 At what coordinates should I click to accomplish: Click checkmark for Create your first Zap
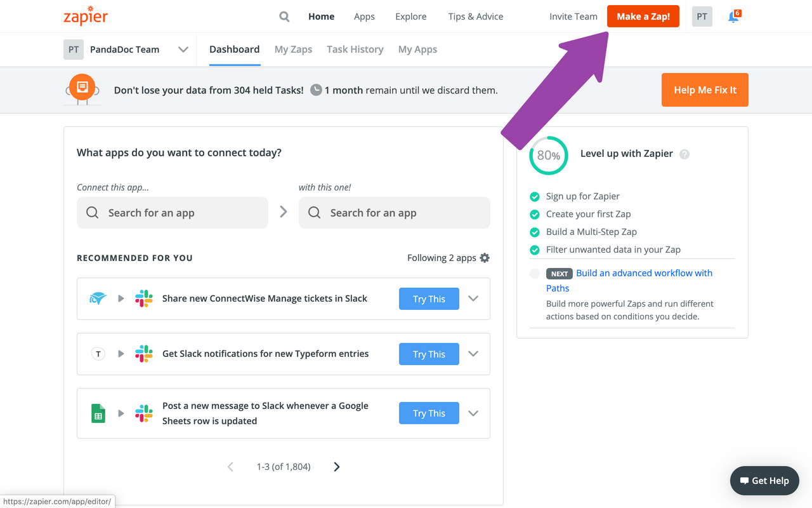(x=535, y=215)
